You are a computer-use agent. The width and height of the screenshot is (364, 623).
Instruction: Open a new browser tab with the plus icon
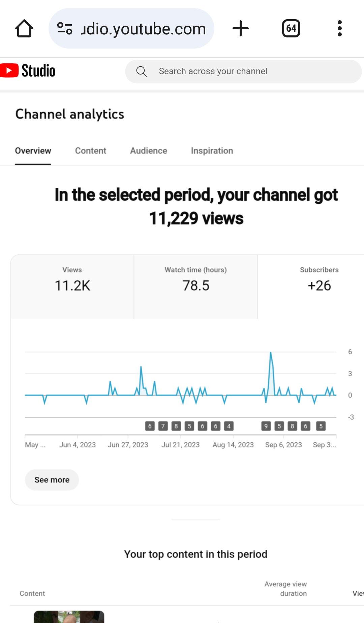coord(241,28)
